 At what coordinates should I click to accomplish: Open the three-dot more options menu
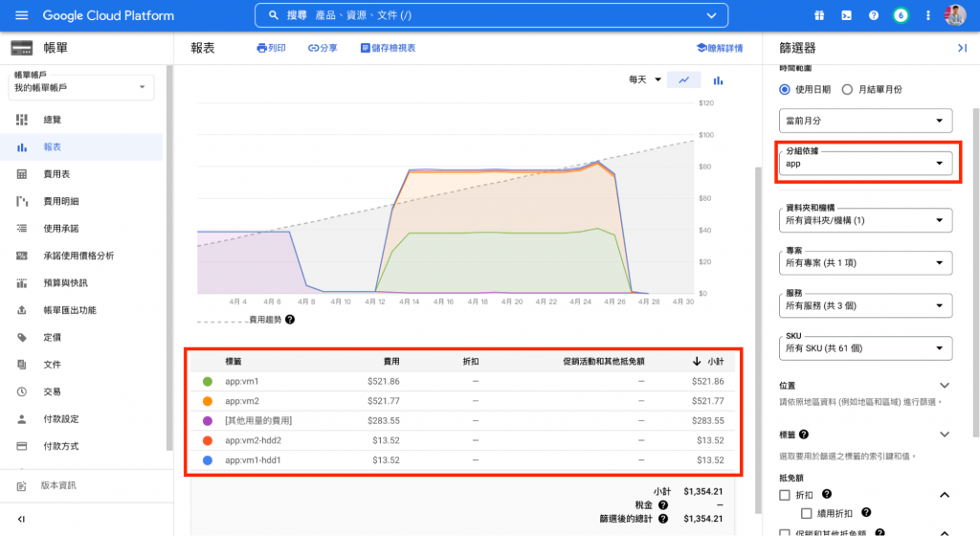pos(927,15)
